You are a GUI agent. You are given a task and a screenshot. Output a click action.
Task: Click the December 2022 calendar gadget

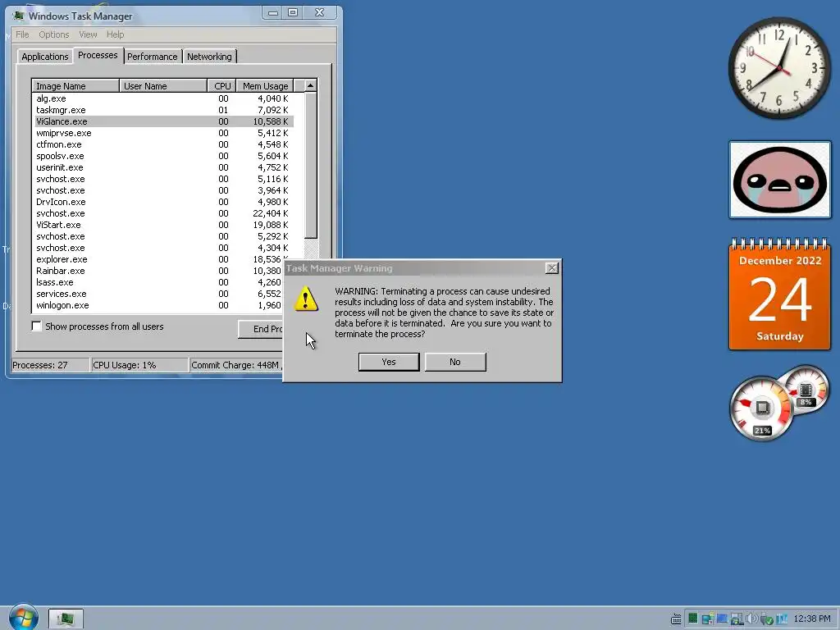click(779, 294)
